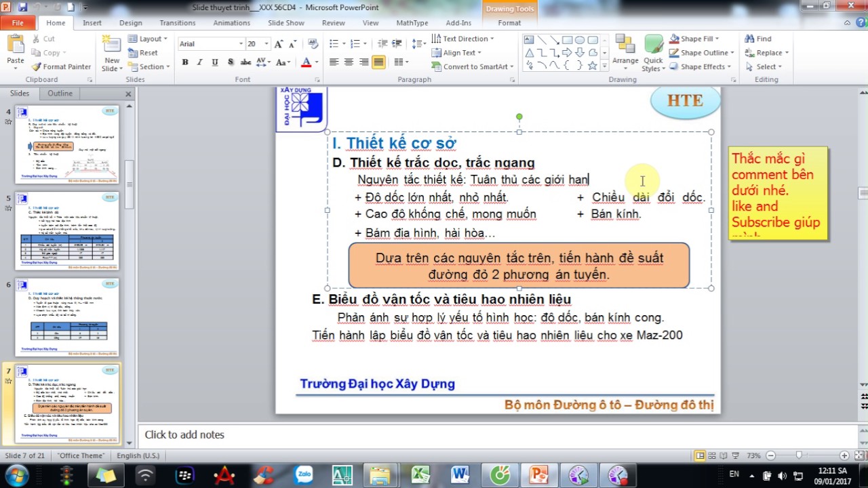
Task: Switch to the Design tab
Action: point(131,22)
